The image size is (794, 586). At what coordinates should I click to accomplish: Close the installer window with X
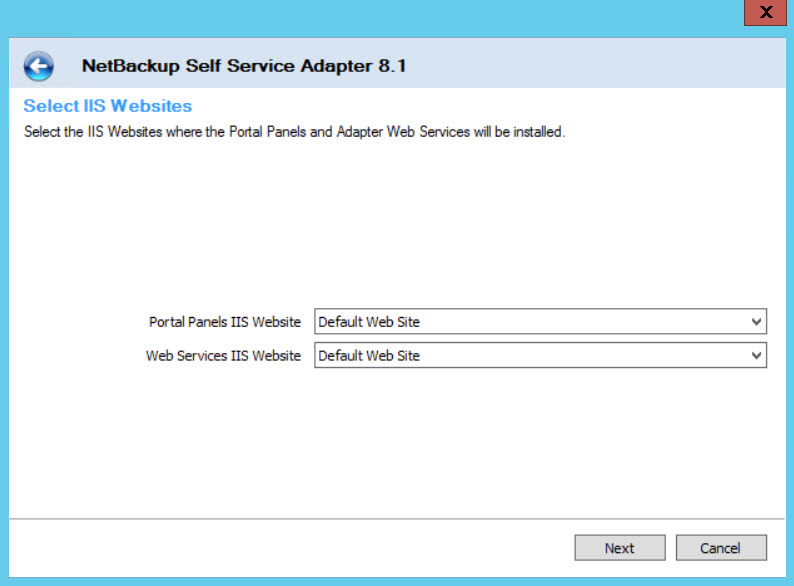pos(765,12)
